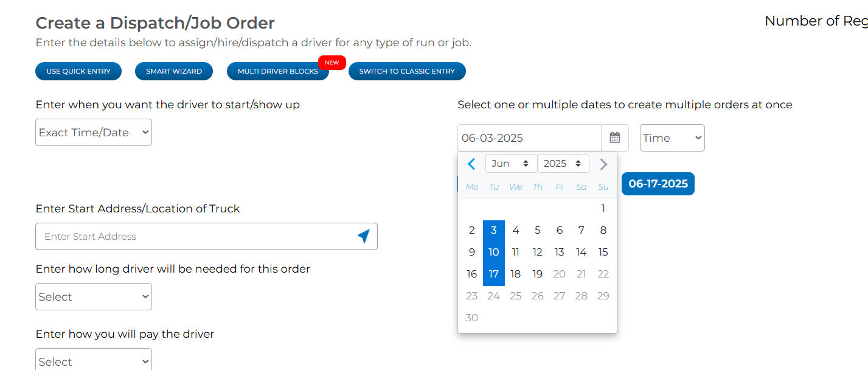Viewport: 868px width, 370px height.
Task: Deselect June 3 in the calendar
Action: tap(494, 230)
